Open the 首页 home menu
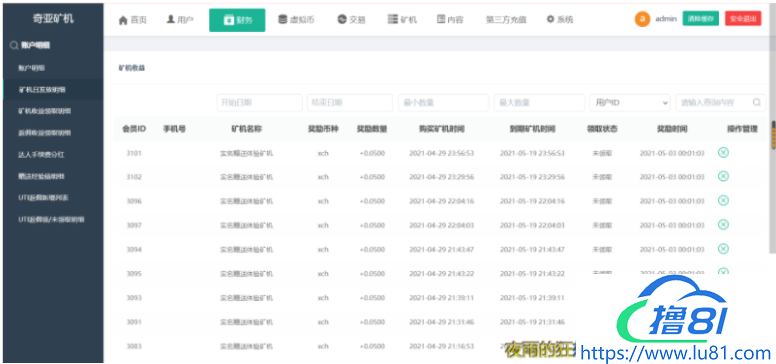Viewport: 776px width, 364px height. coord(133,20)
